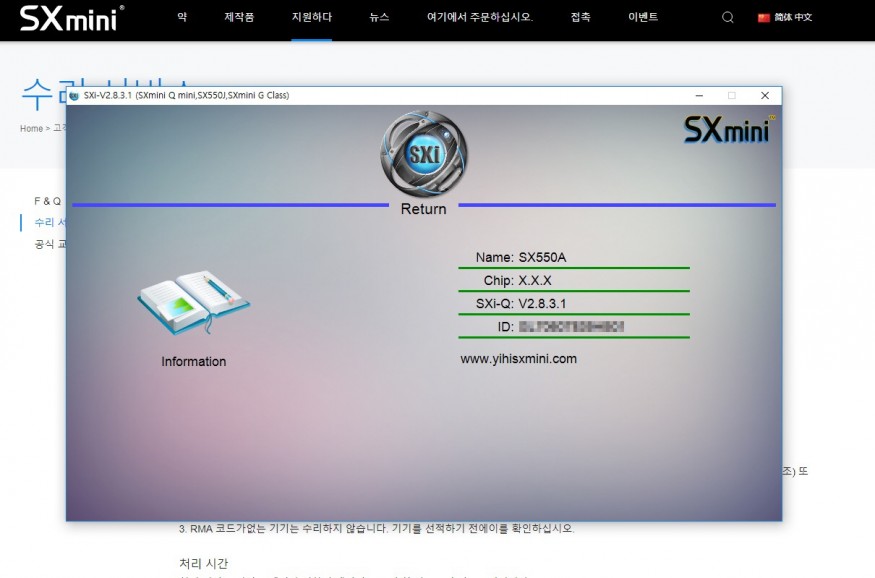Select F & Q in website sidebar

(x=47, y=201)
